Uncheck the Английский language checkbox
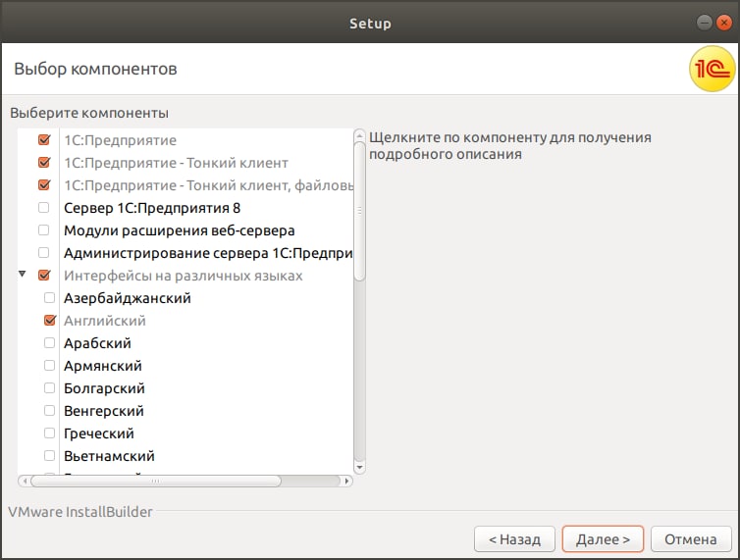 (x=49, y=321)
